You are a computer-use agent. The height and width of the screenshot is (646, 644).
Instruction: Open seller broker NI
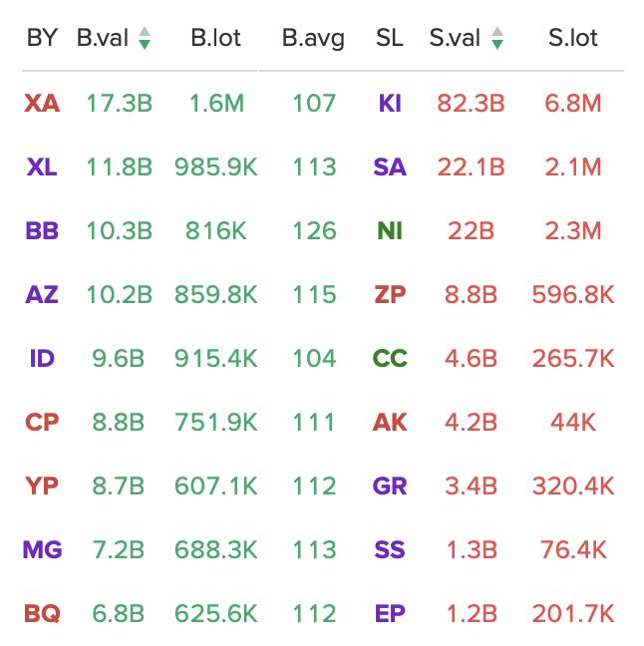(390, 230)
